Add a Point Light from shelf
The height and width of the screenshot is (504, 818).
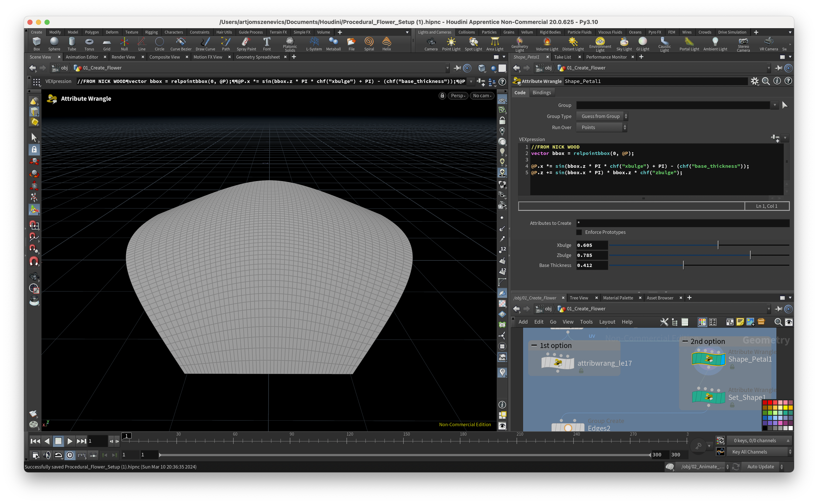pyautogui.click(x=451, y=44)
